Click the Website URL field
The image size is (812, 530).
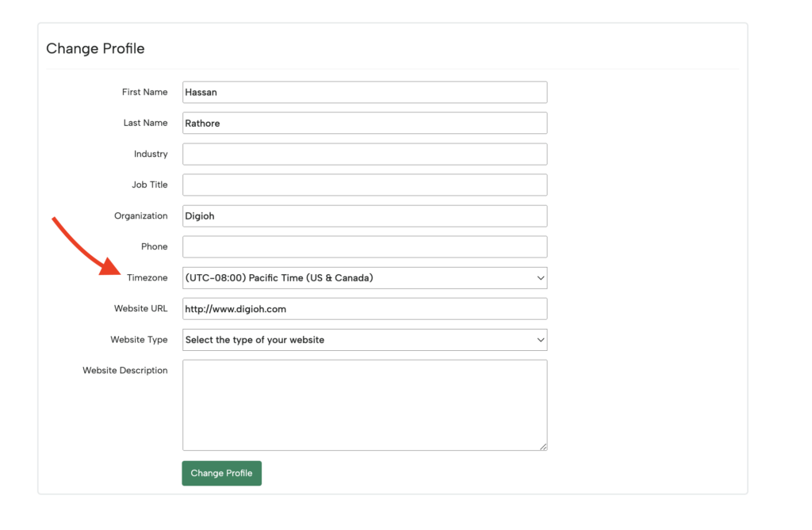pos(365,309)
